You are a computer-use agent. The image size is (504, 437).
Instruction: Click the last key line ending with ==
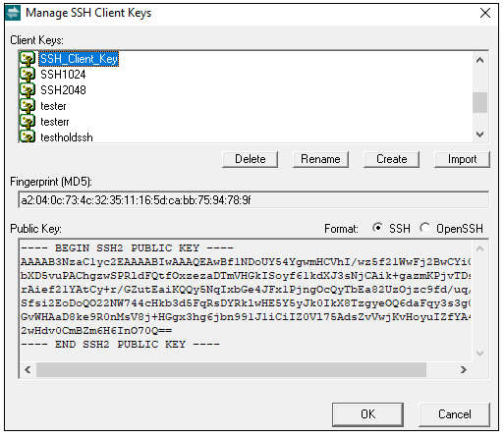(x=96, y=331)
